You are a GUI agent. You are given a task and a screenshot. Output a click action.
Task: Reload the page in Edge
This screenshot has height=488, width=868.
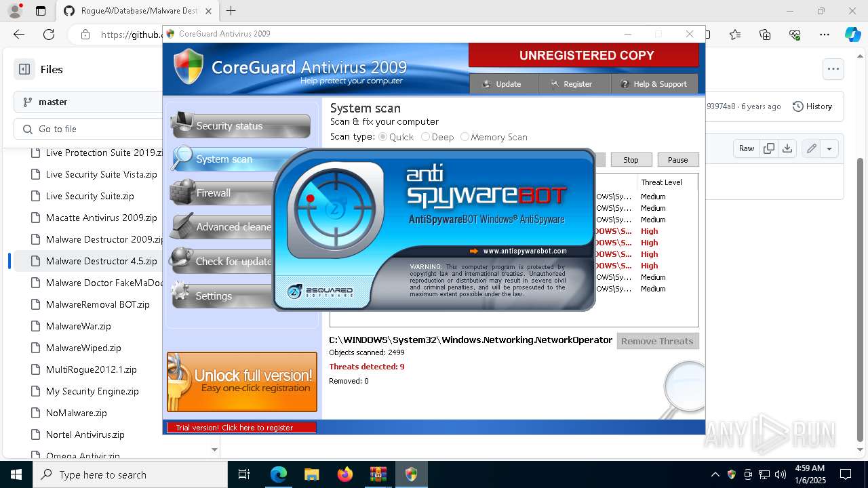click(x=49, y=35)
